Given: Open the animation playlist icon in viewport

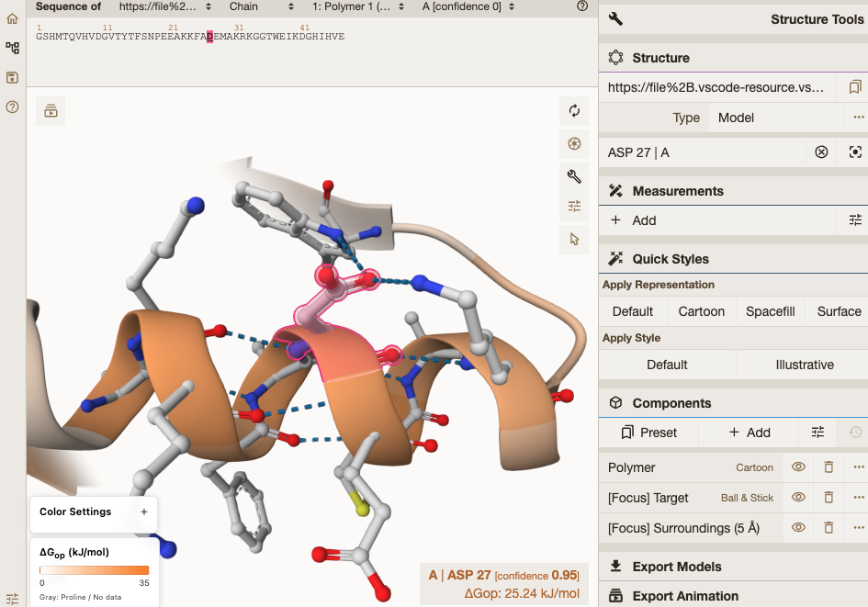Looking at the screenshot, I should click(x=51, y=111).
